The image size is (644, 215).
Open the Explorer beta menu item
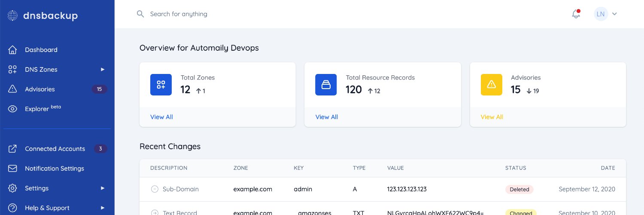(x=57, y=109)
